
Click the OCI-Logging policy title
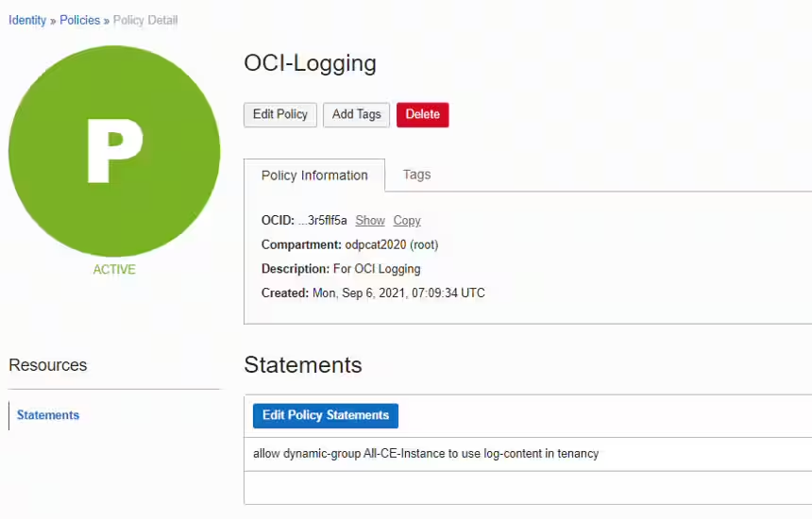(x=310, y=63)
